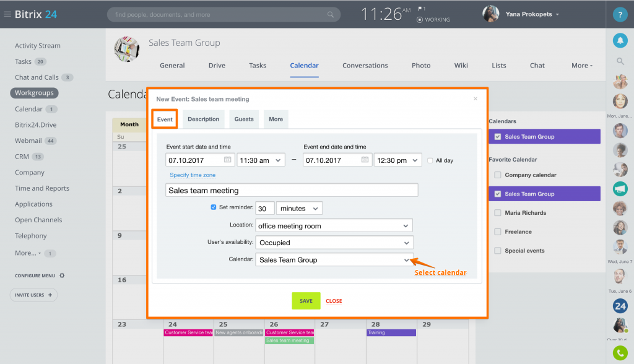Open the blue 24 badge icon
Image resolution: width=634 pixels, height=364 pixels.
pos(620,306)
